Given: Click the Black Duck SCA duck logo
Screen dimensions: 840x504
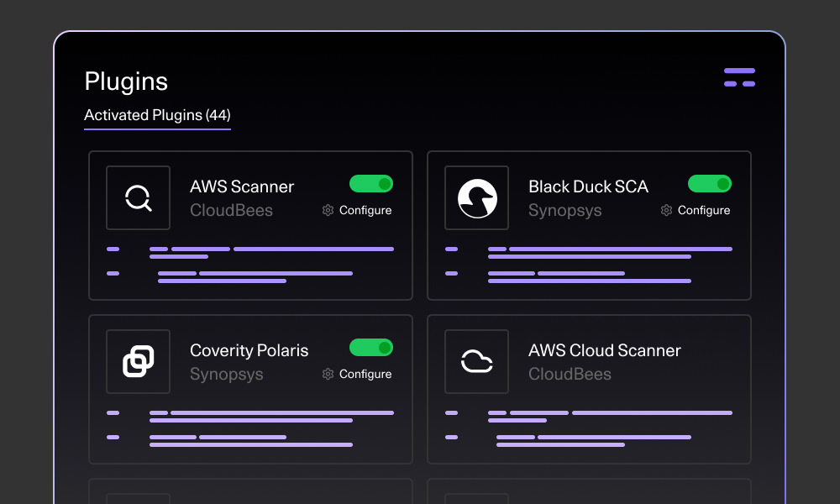Looking at the screenshot, I should click(477, 198).
